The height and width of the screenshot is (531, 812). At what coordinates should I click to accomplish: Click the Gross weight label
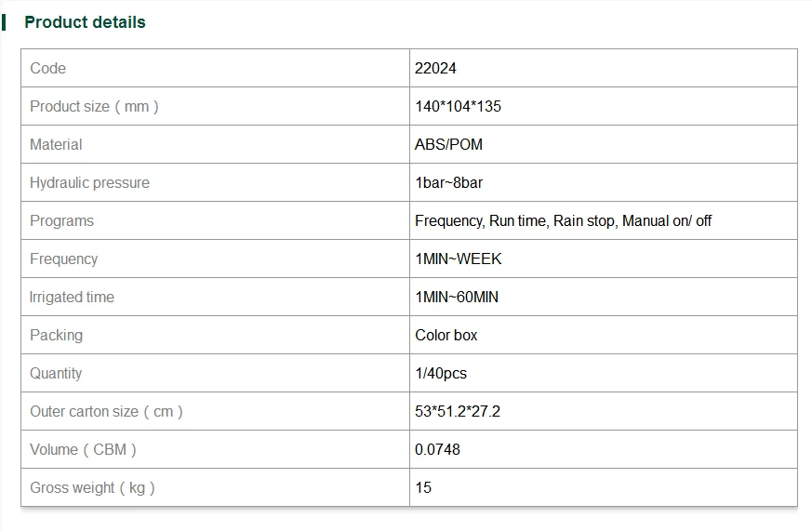(92, 487)
